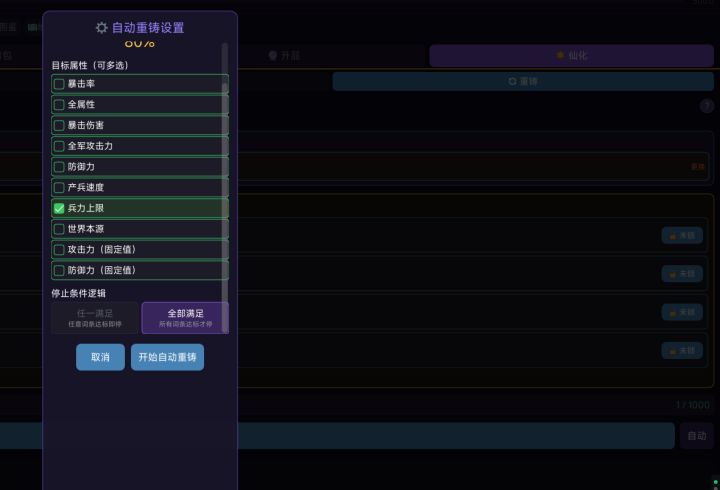720x490 pixels.
Task: Click the 自动 button at bottom right
Action: click(697, 436)
